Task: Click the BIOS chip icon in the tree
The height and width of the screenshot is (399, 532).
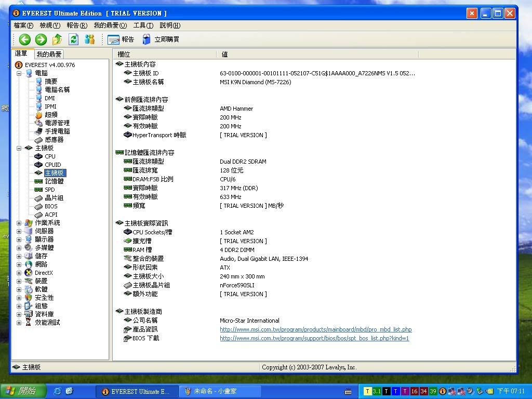Action: click(38, 206)
